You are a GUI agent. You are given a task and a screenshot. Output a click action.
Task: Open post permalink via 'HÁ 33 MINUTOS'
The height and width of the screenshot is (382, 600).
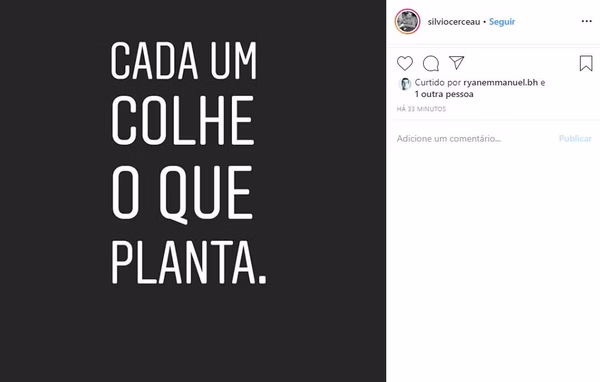tap(421, 109)
